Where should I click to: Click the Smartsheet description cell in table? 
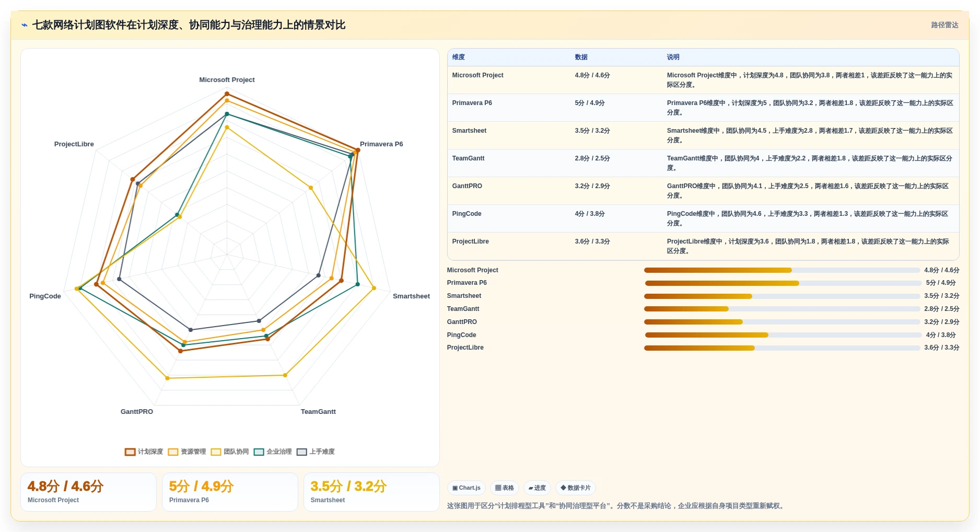tap(810, 135)
